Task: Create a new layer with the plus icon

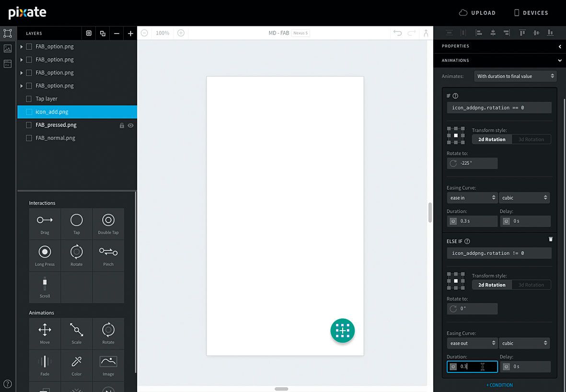Action: pos(130,33)
